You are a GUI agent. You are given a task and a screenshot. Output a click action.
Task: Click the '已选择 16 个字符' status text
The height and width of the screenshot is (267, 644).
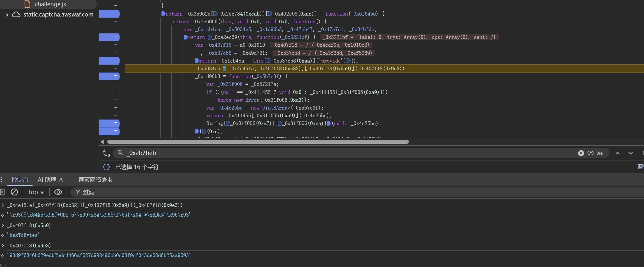tap(137, 167)
